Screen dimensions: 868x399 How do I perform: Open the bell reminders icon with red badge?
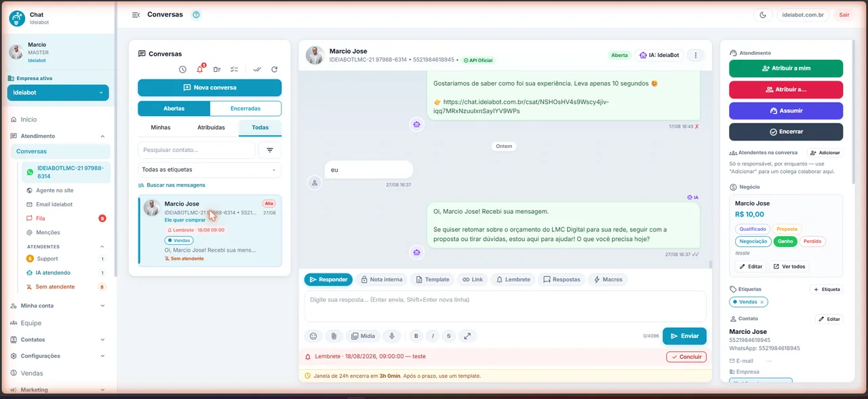tap(200, 69)
